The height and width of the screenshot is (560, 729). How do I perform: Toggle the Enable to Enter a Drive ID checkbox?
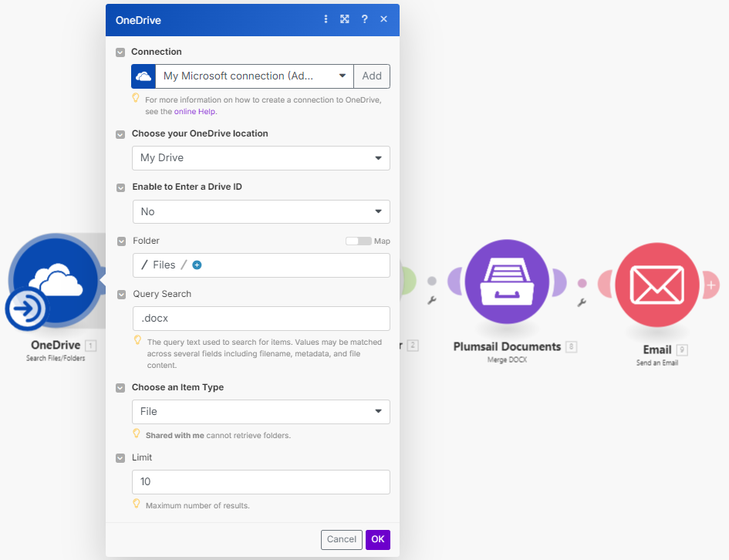tap(121, 187)
